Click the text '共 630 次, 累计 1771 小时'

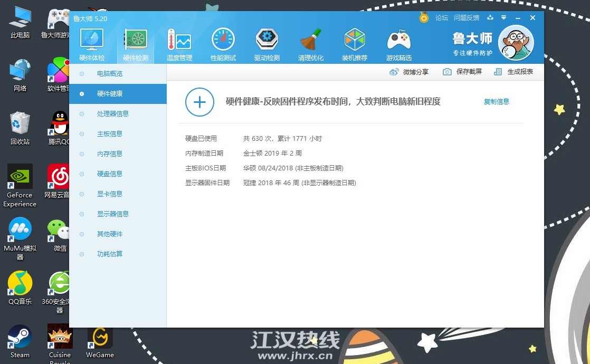pos(282,138)
